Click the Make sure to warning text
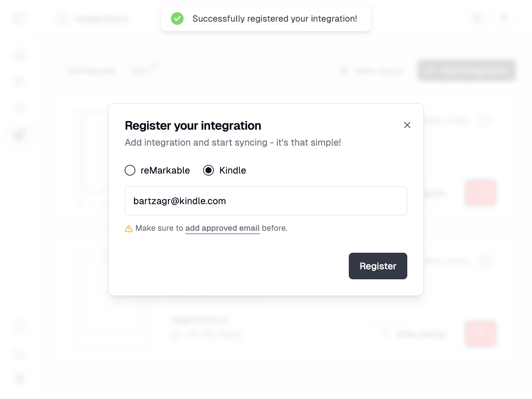The image size is (532, 399). 159,228
